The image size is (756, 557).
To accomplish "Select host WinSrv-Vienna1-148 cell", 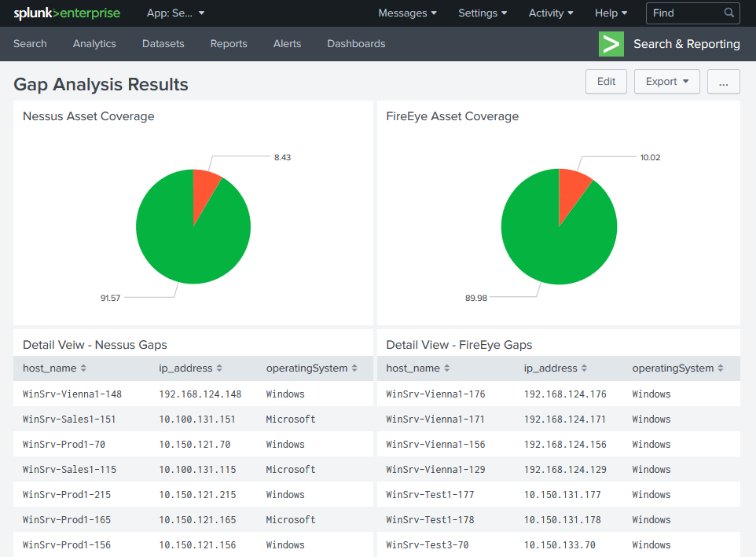I will tap(72, 394).
